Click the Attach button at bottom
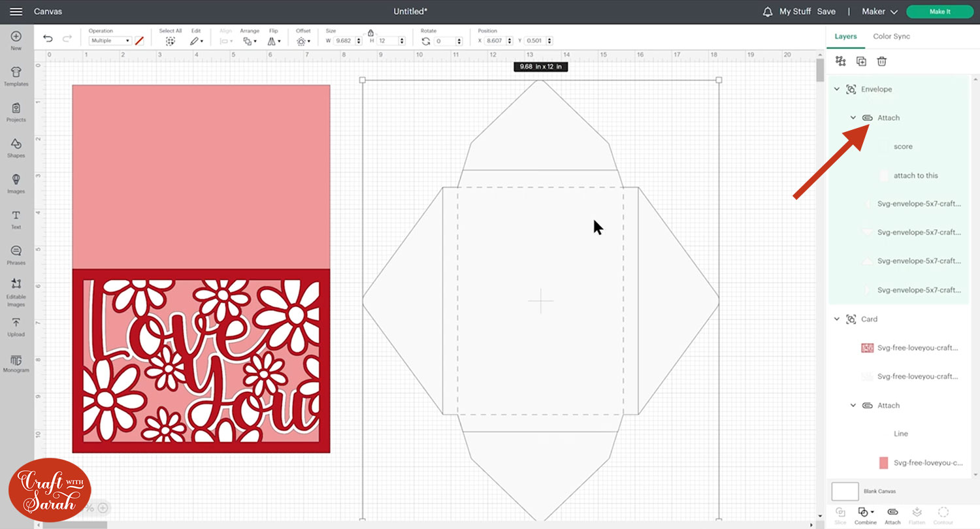 (x=892, y=515)
